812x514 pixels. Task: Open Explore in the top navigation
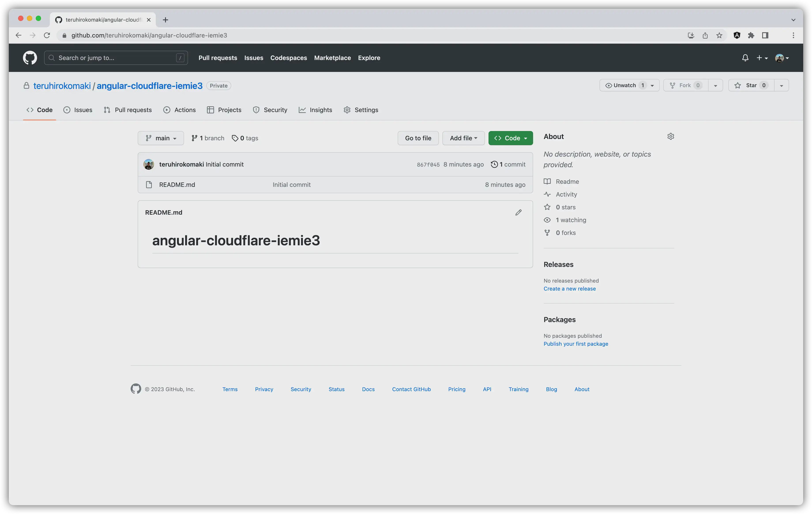[x=369, y=58]
